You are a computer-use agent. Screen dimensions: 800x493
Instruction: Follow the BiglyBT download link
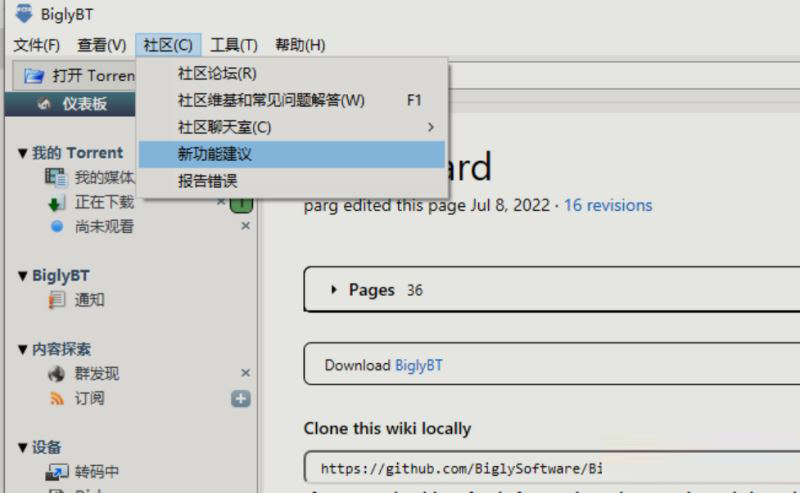pos(419,365)
